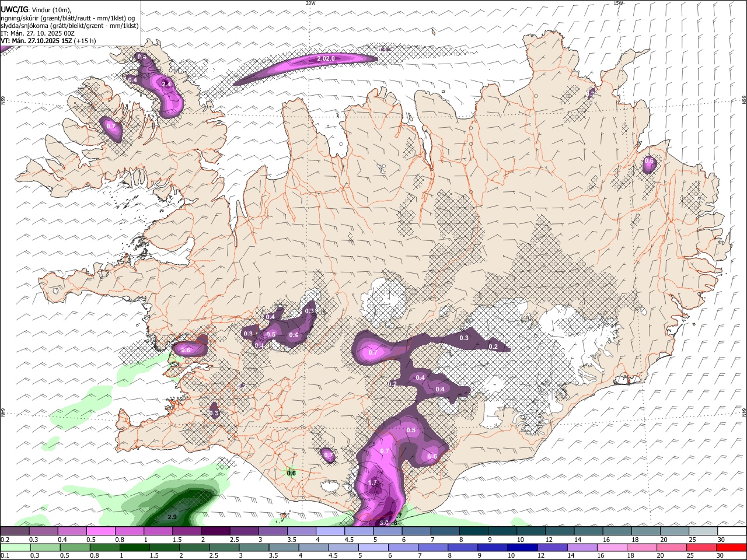Click the 2.4 snowfall value on the map
Viewport: 747px width, 560px height.
pyautogui.click(x=166, y=85)
